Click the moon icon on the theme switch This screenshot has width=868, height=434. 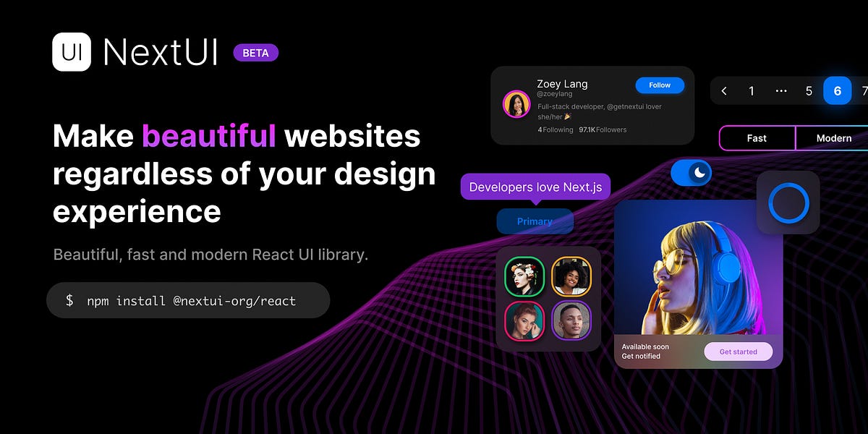point(699,173)
